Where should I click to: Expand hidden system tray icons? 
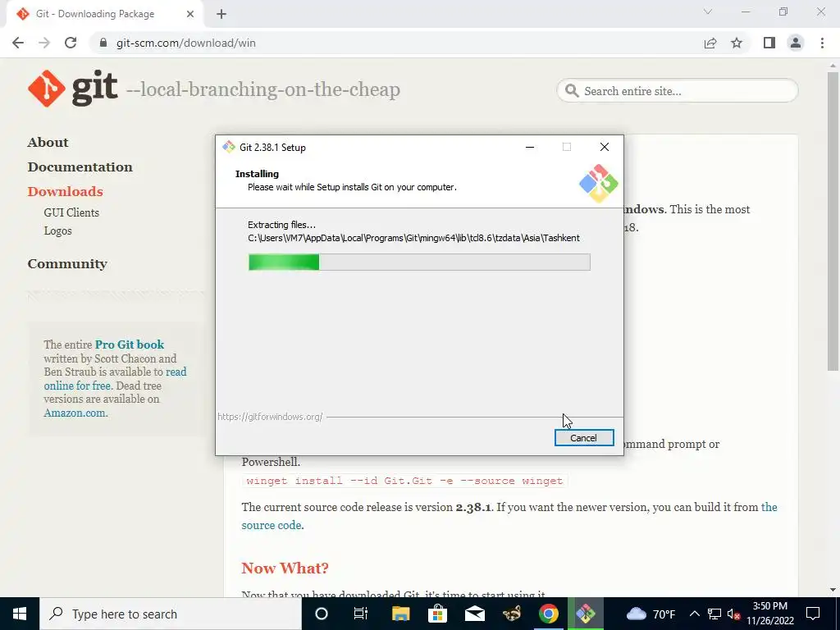pos(694,614)
